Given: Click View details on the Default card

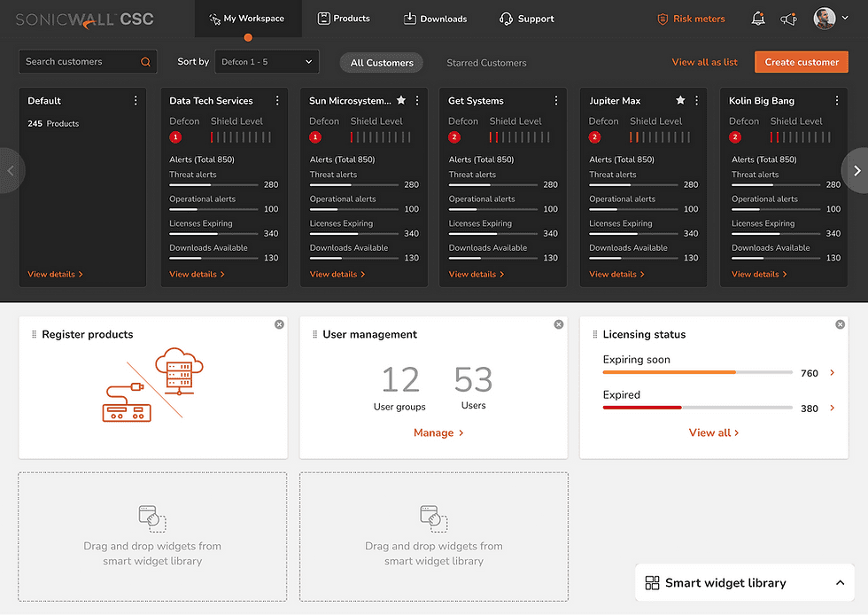Looking at the screenshot, I should [x=55, y=274].
